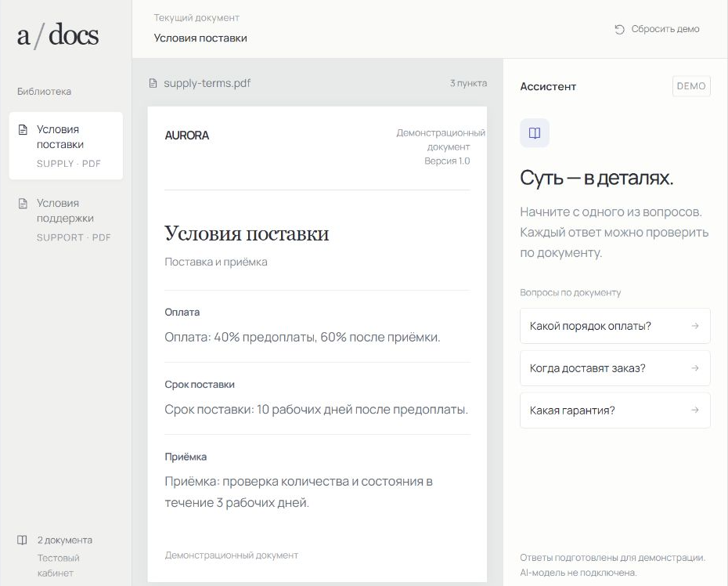Click the Срок поставки section heading
This screenshot has width=728, height=586.
click(x=200, y=385)
